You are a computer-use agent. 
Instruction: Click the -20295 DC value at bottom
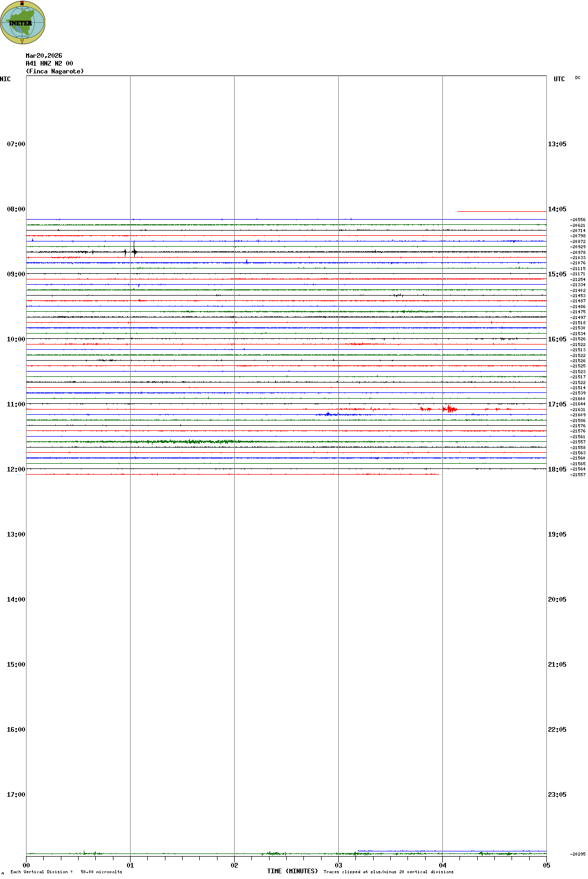coord(578,854)
